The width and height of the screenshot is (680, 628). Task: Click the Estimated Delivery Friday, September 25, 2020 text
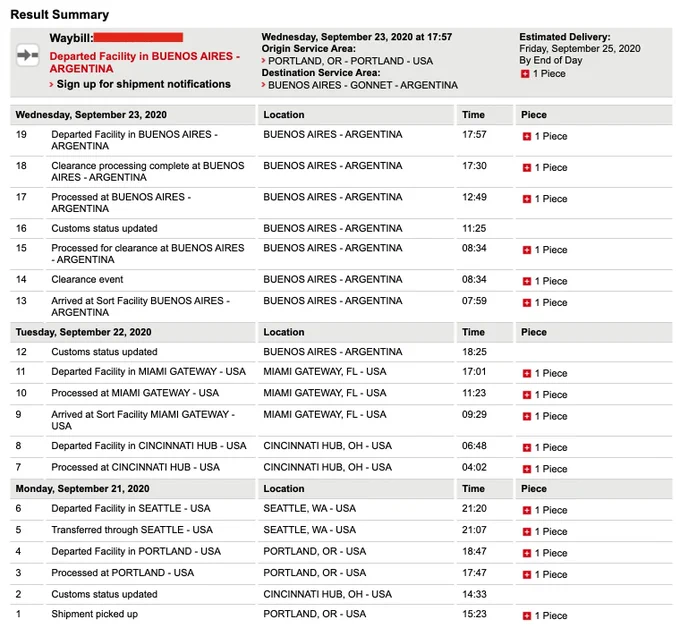pos(580,49)
